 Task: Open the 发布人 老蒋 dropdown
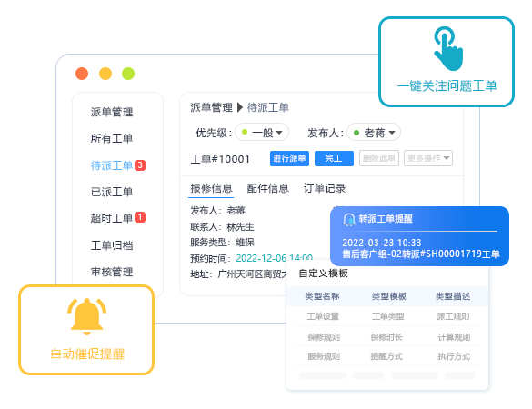(x=374, y=133)
